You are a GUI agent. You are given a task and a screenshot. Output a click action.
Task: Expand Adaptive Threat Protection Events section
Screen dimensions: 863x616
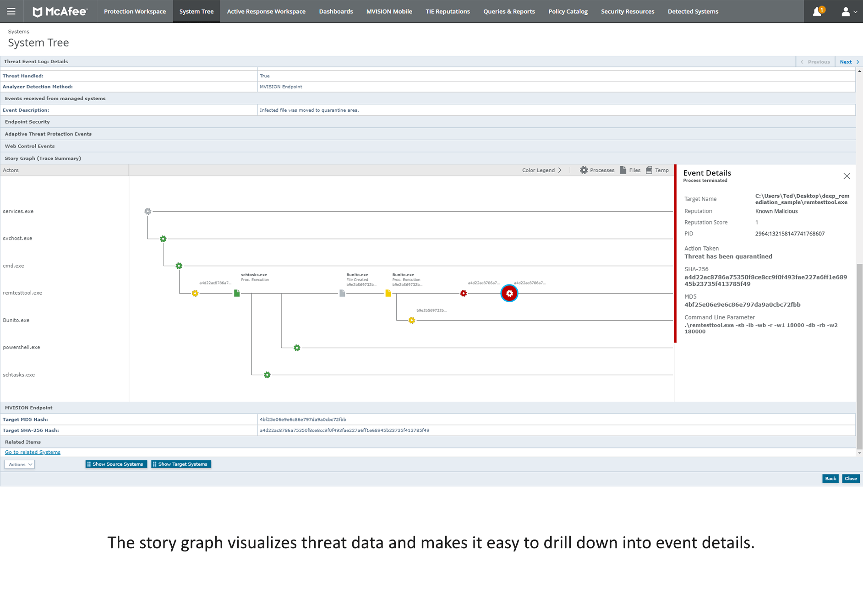coord(428,134)
